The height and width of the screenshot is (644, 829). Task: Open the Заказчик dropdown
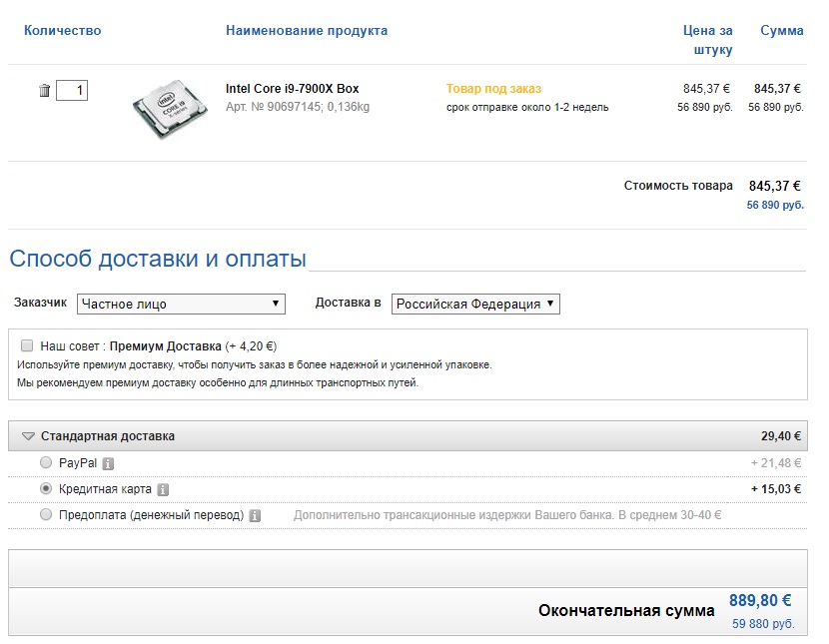(x=181, y=304)
